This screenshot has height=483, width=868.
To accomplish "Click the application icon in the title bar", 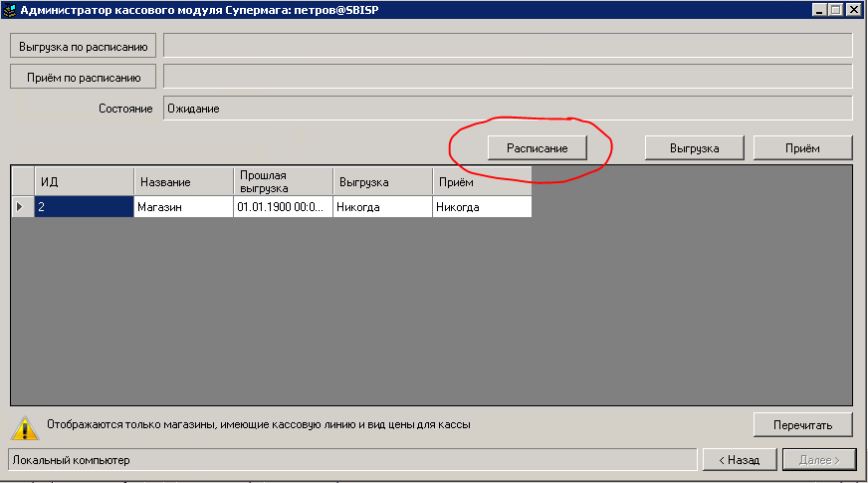I will point(10,10).
